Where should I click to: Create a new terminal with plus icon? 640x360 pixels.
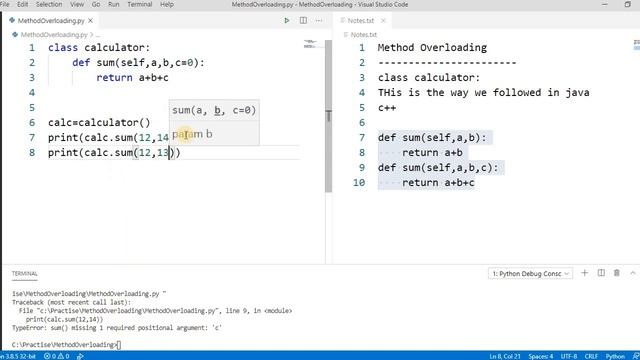point(584,273)
